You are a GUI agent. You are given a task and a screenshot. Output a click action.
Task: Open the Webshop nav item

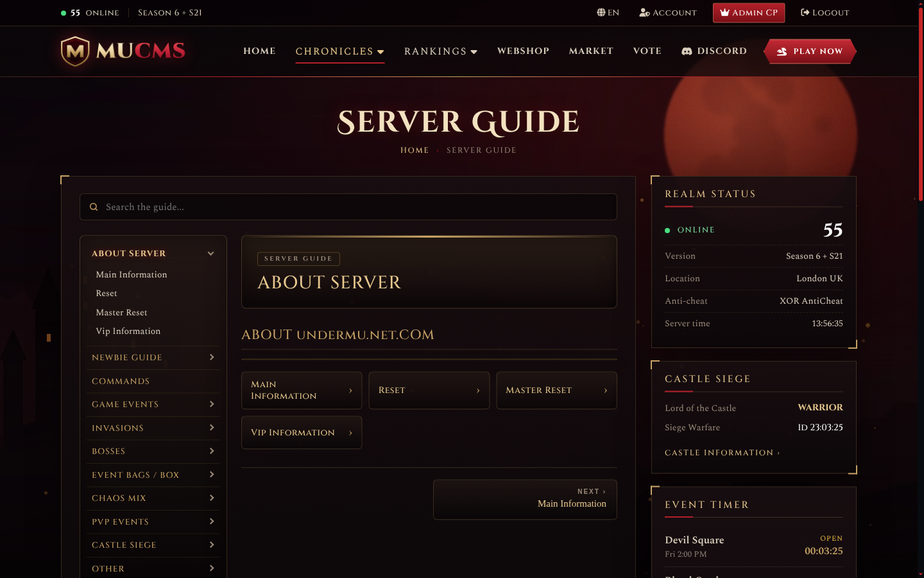point(523,51)
